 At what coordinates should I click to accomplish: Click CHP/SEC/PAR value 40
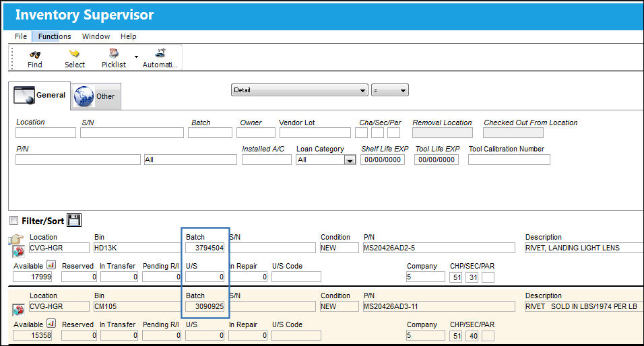coord(473,336)
